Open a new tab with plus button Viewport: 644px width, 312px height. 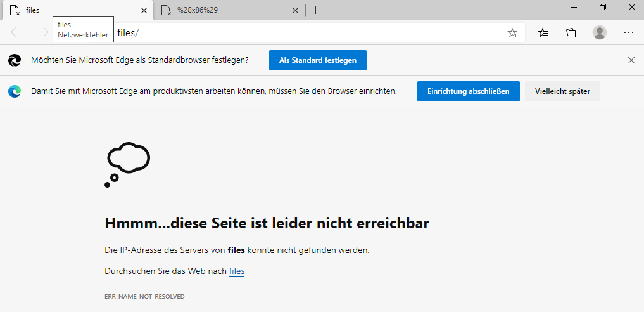[x=315, y=10]
